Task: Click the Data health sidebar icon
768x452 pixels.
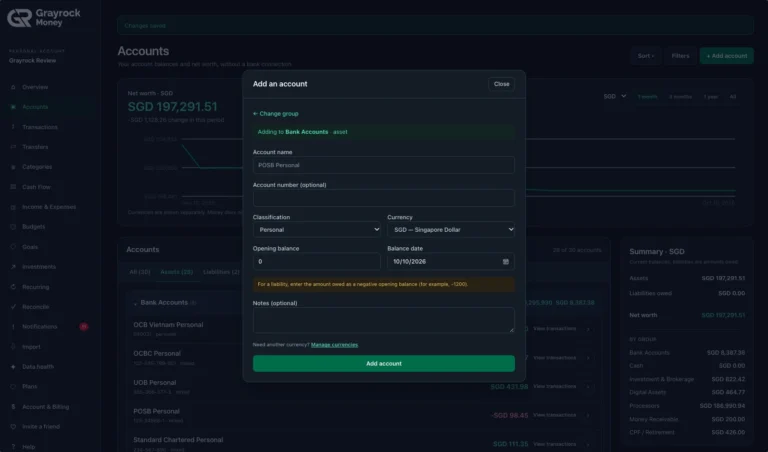Action: point(13,367)
